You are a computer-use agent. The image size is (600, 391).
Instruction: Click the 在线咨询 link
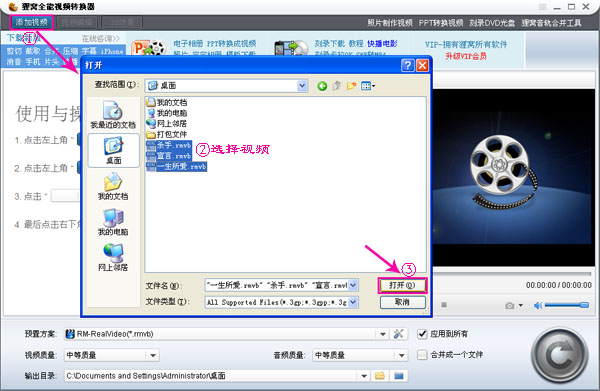click(x=100, y=38)
